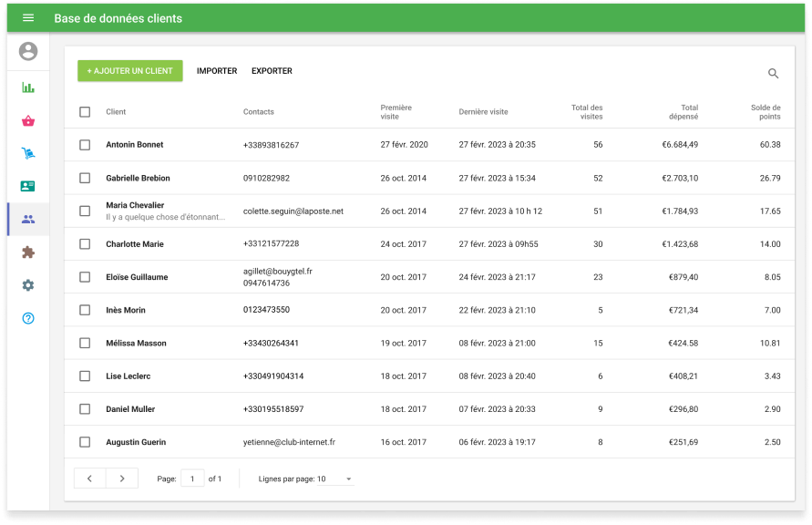Screen dimensions: 812x525
Task: Check the box for Antonin Bonnet
Action: point(85,145)
